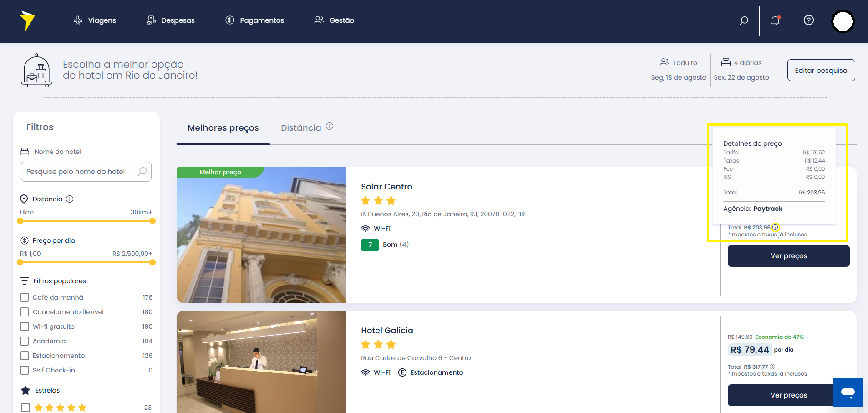Switch to the Distância tab
The height and width of the screenshot is (413, 868).
click(x=301, y=128)
